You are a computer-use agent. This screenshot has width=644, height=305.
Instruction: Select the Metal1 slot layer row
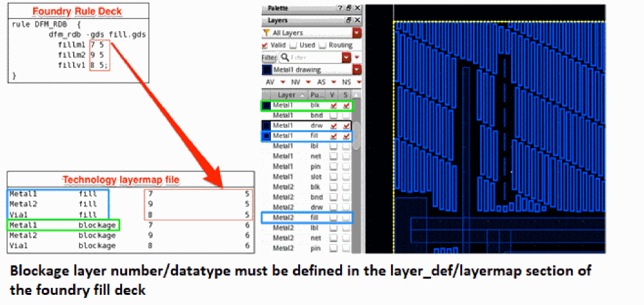(x=307, y=177)
